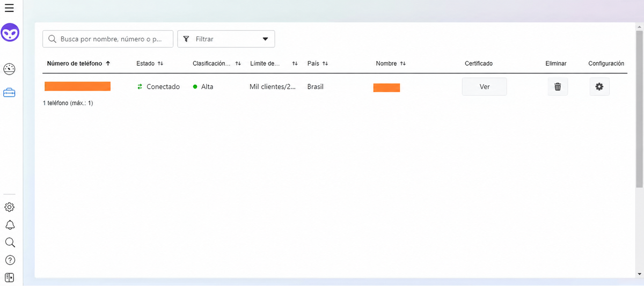Click the funnel filter icon

coord(186,39)
